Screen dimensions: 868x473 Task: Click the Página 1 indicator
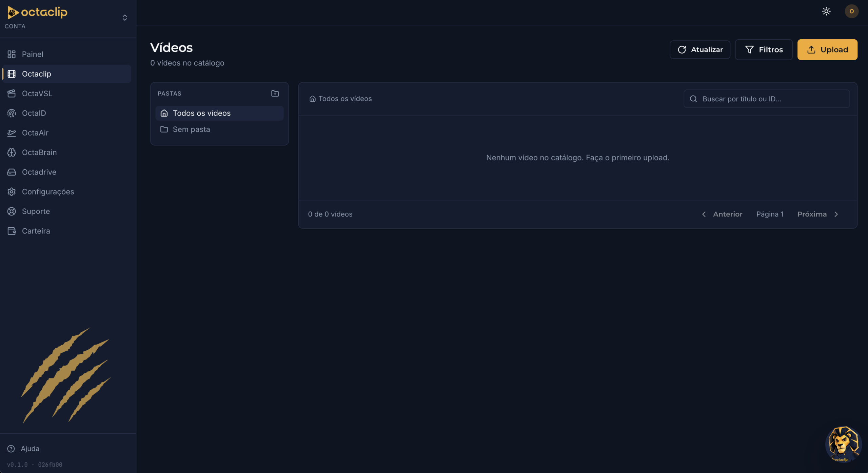pyautogui.click(x=770, y=214)
